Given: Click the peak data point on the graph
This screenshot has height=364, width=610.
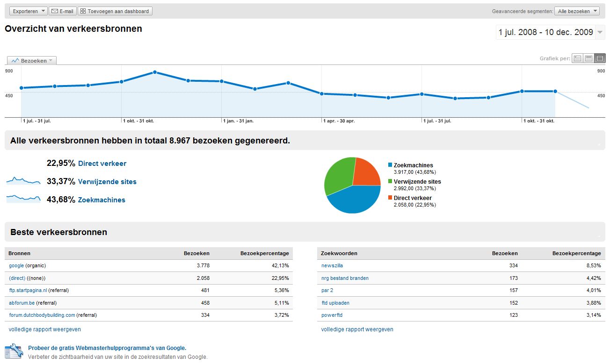Looking at the screenshot, I should pyautogui.click(x=154, y=72).
